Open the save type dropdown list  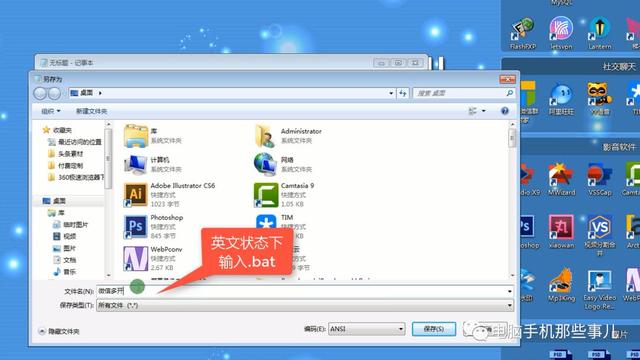[x=305, y=305]
